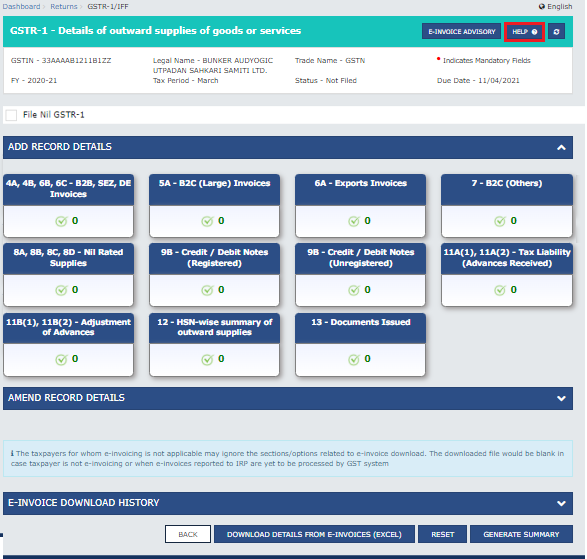Go to Dashboard breadcrumb link
The height and width of the screenshot is (559, 587).
(21, 6)
